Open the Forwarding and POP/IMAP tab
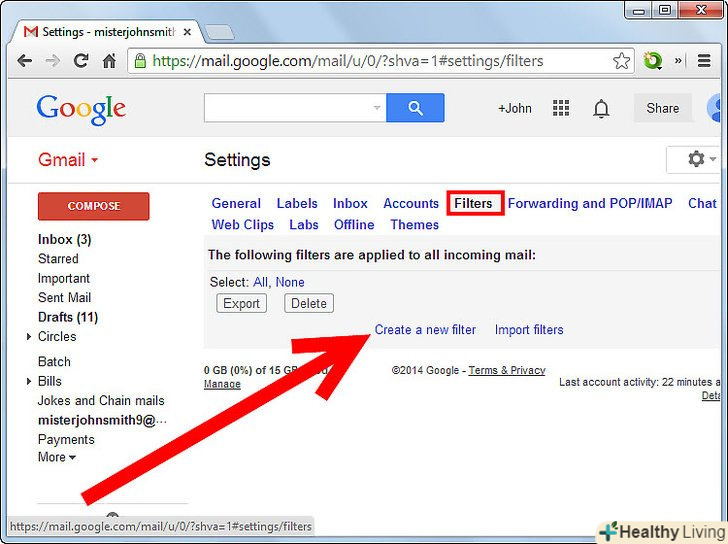Screen dimensions: 728x544 pos(590,203)
